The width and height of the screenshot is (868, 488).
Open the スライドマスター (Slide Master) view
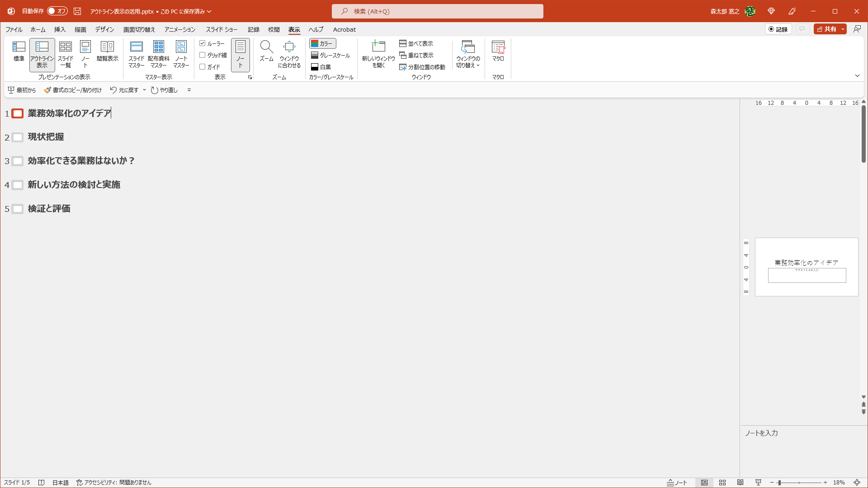136,47
